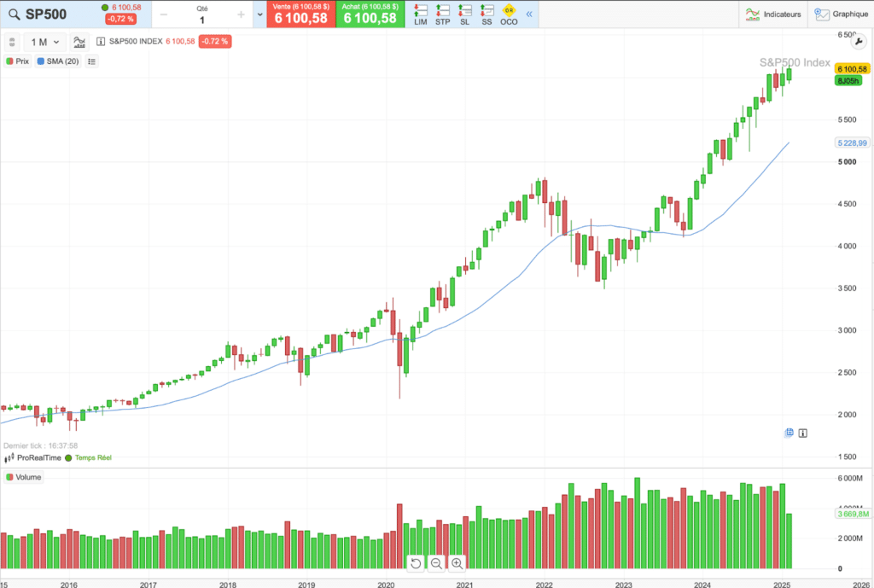Viewport: 874px width, 588px height.
Task: Zoom out with magnifier minus icon
Action: click(436, 563)
